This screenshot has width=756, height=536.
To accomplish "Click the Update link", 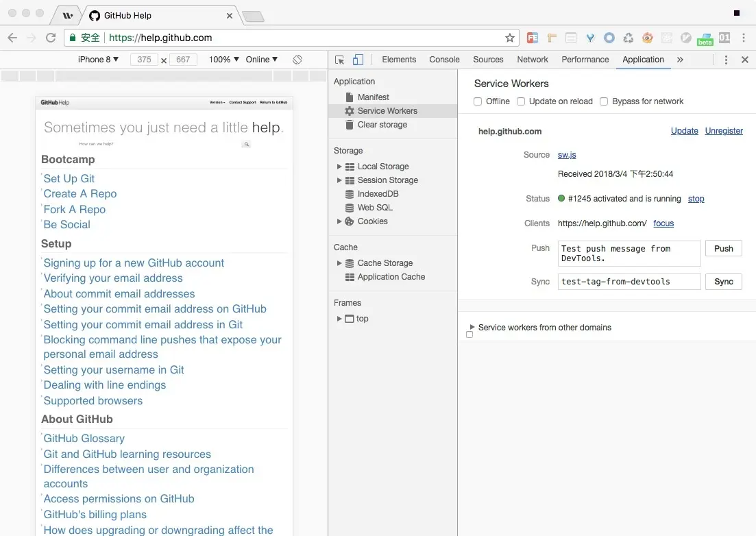I will pyautogui.click(x=684, y=131).
